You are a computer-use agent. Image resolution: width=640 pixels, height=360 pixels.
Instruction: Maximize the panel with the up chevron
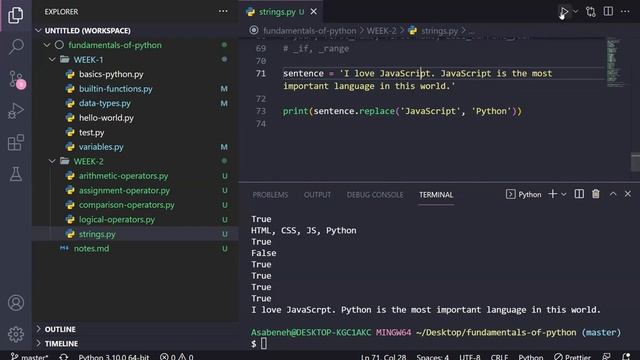tap(613, 194)
